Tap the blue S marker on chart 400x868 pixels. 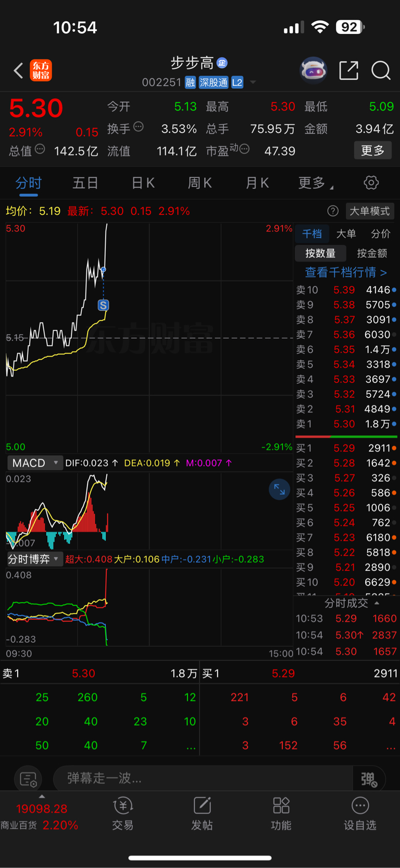click(x=103, y=305)
